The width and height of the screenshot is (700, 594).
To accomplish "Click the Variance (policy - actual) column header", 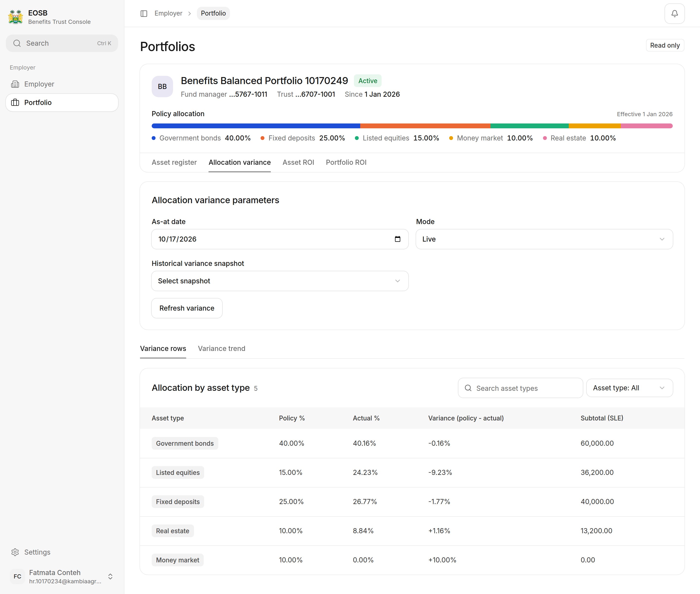I will 466,418.
